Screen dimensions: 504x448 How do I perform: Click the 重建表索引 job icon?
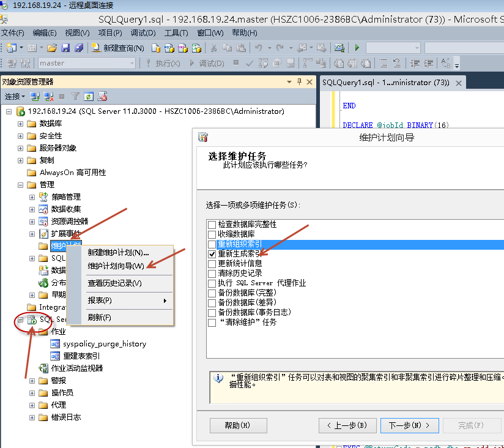click(x=55, y=356)
